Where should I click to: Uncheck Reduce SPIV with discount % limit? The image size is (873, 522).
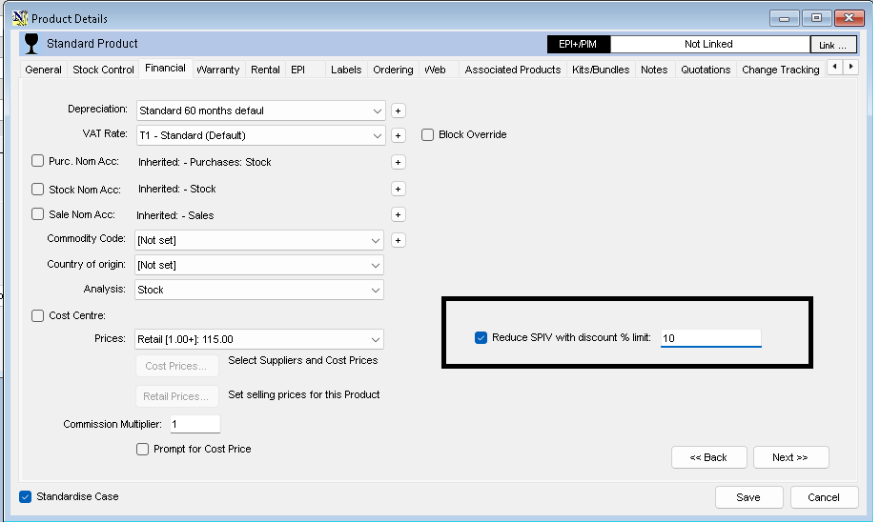point(481,337)
